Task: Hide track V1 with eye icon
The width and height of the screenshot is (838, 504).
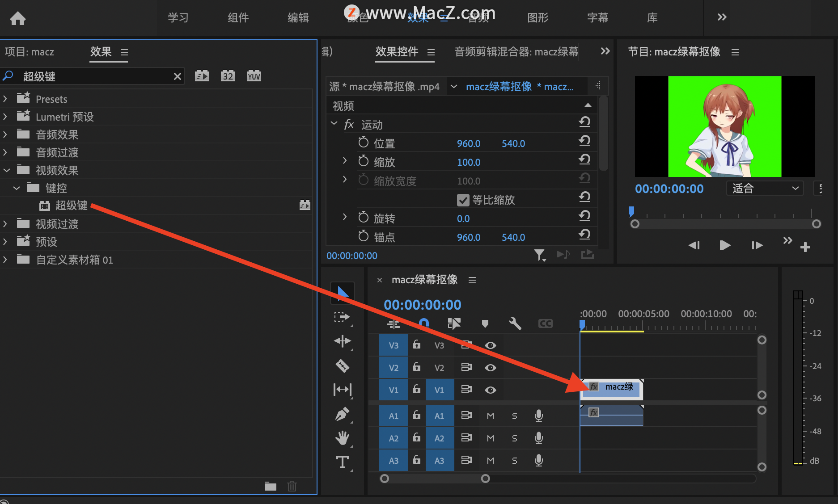Action: [x=491, y=390]
